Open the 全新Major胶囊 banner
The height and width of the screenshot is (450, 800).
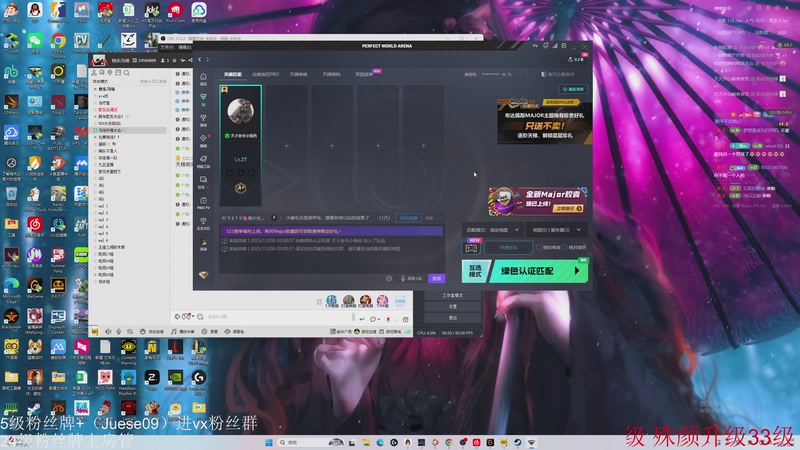coord(537,201)
